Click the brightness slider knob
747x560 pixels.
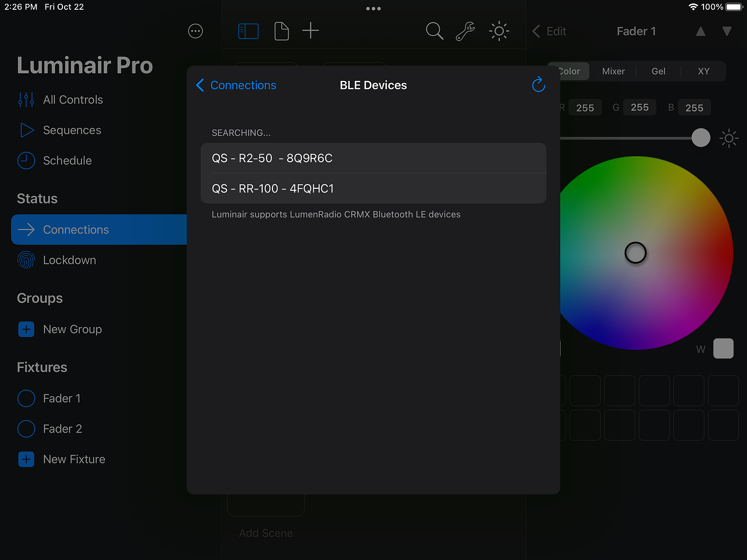[701, 138]
